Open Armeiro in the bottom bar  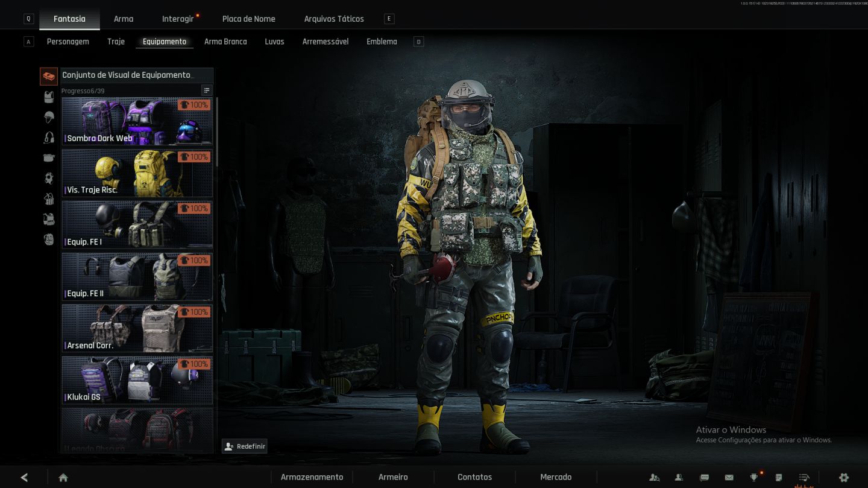click(393, 477)
